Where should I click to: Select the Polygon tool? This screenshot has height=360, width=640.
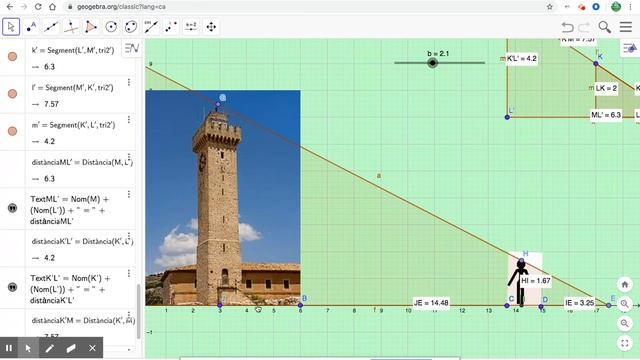tap(91, 27)
